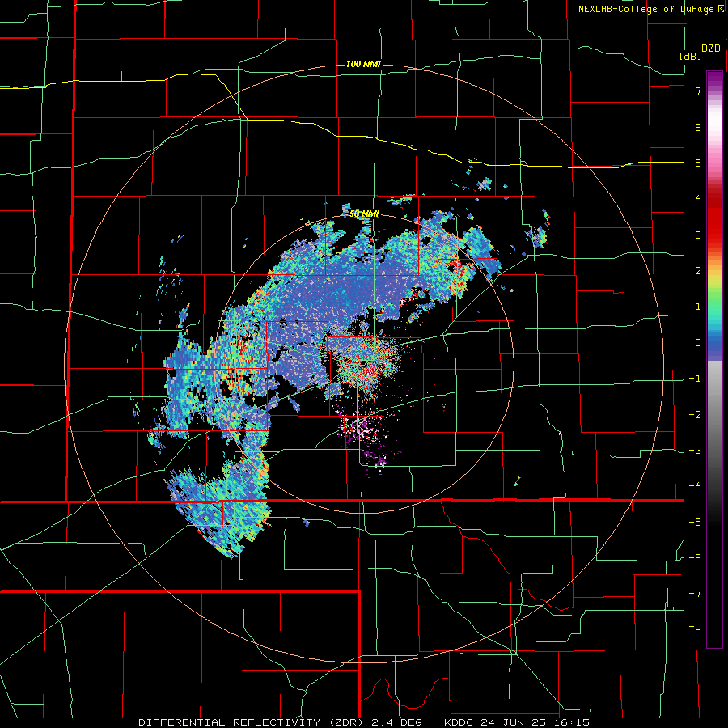The height and width of the screenshot is (728, 728).
Task: Click the color scale value 2
Action: (x=698, y=271)
